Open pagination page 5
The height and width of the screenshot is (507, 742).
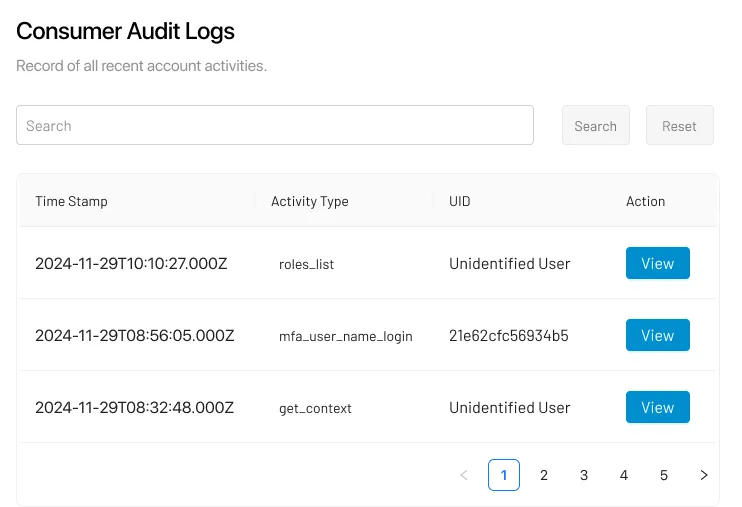click(x=663, y=475)
